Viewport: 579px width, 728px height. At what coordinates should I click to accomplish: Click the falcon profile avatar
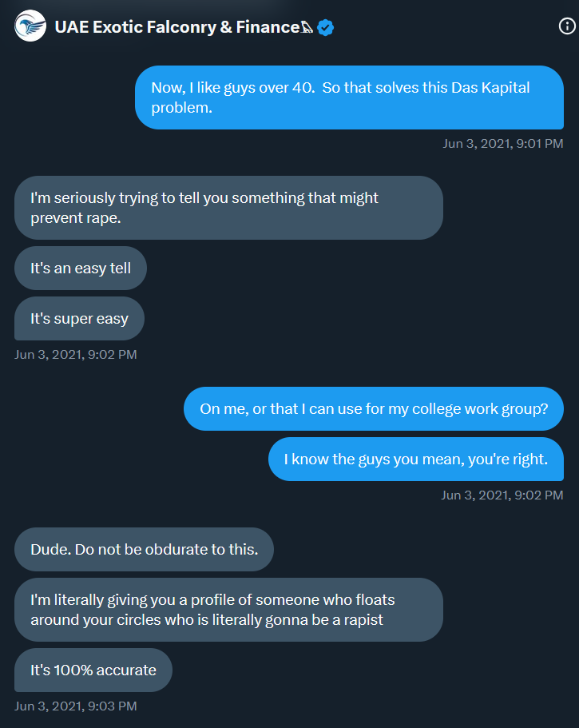(30, 26)
